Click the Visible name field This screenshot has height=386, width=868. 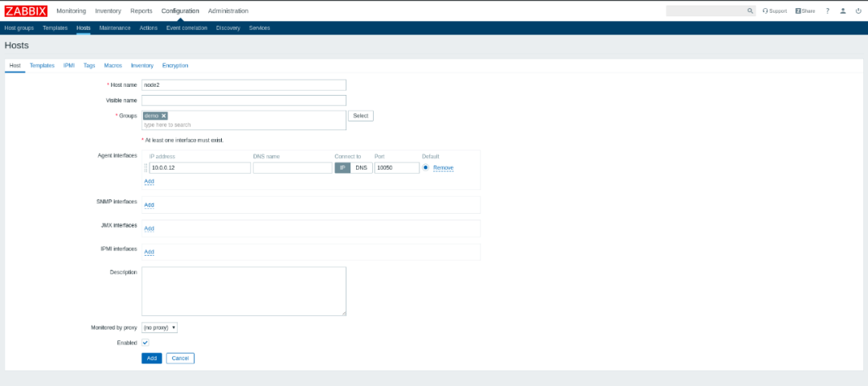pos(244,101)
